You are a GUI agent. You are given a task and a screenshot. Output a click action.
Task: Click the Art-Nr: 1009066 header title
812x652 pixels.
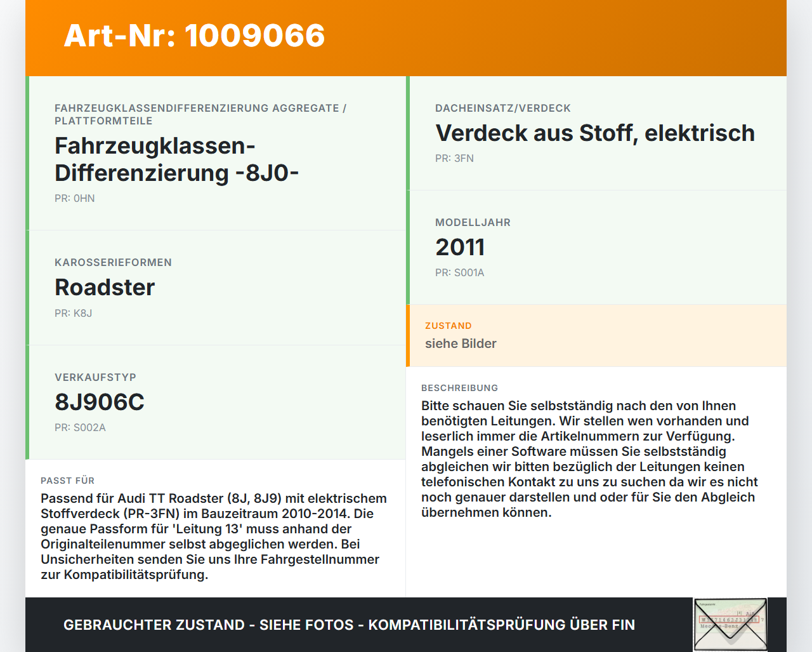tap(194, 36)
